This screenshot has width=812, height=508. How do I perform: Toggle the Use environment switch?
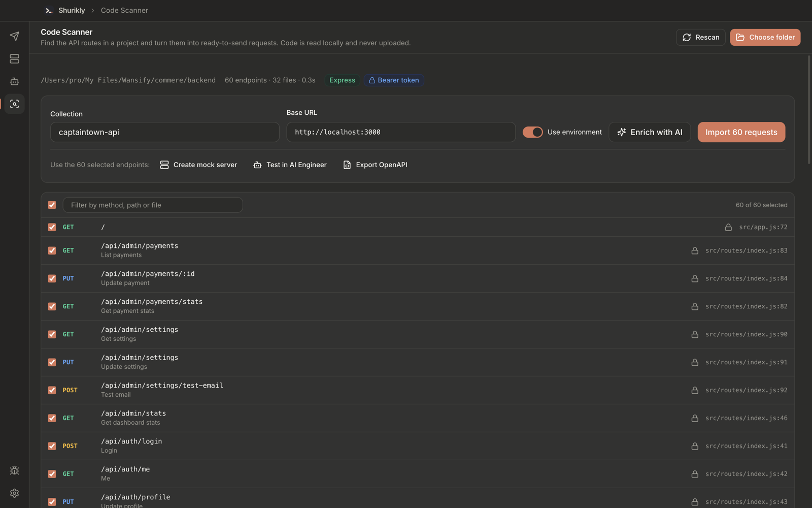point(533,132)
